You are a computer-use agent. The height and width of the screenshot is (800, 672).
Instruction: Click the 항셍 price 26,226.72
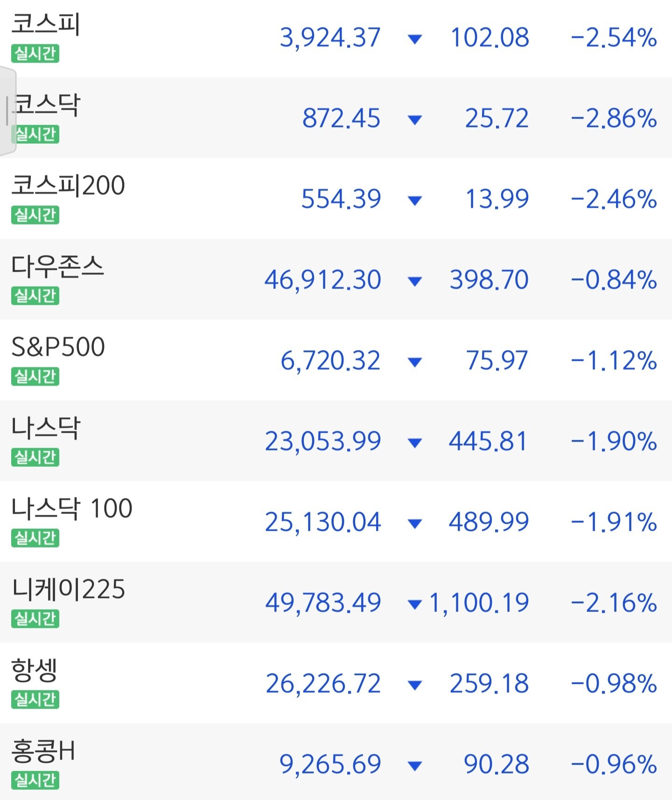coord(323,684)
